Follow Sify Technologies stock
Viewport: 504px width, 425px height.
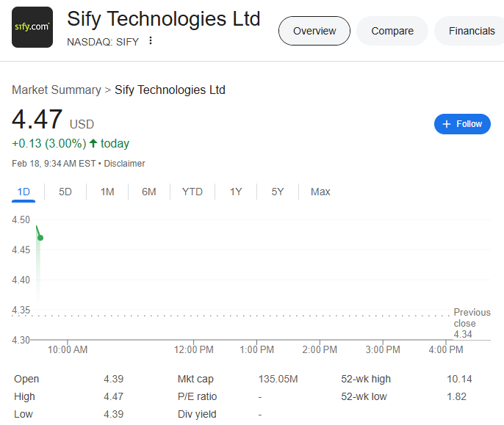point(462,124)
